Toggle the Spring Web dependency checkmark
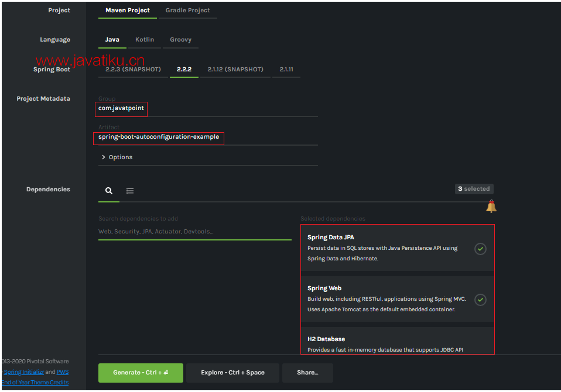 click(480, 300)
